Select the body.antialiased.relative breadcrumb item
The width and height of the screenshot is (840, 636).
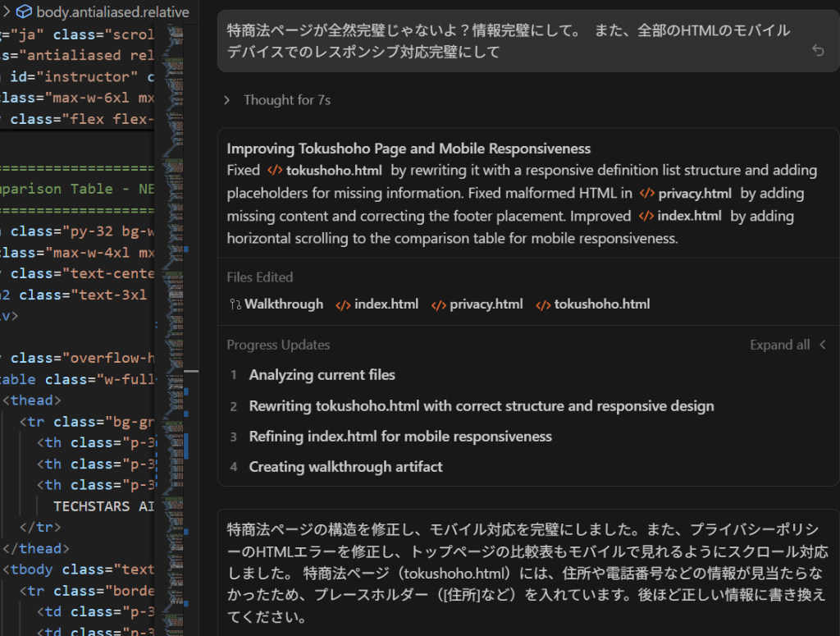coord(112,12)
